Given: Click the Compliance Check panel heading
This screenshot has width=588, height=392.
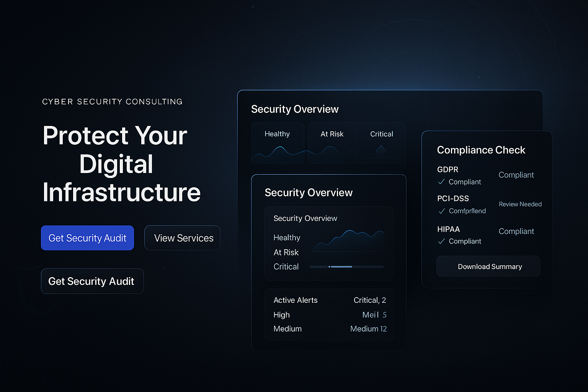Looking at the screenshot, I should click(x=481, y=150).
